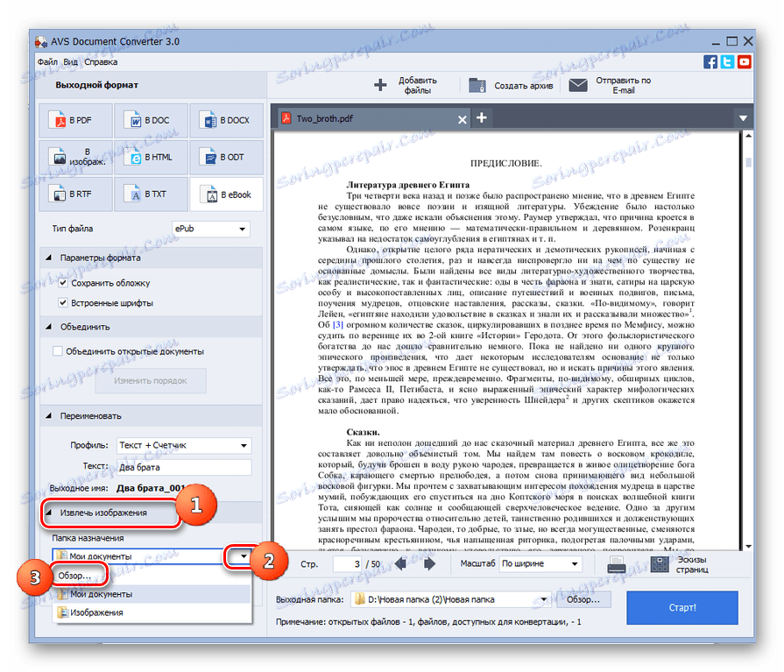Screen dimensions: 784x672
Task: Collapse the Rename section
Action: click(x=48, y=415)
